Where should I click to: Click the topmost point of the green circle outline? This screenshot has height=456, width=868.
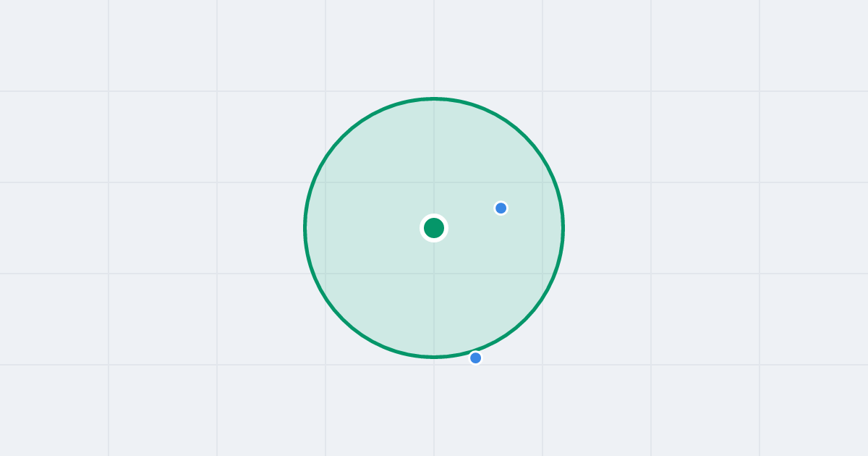tap(434, 98)
